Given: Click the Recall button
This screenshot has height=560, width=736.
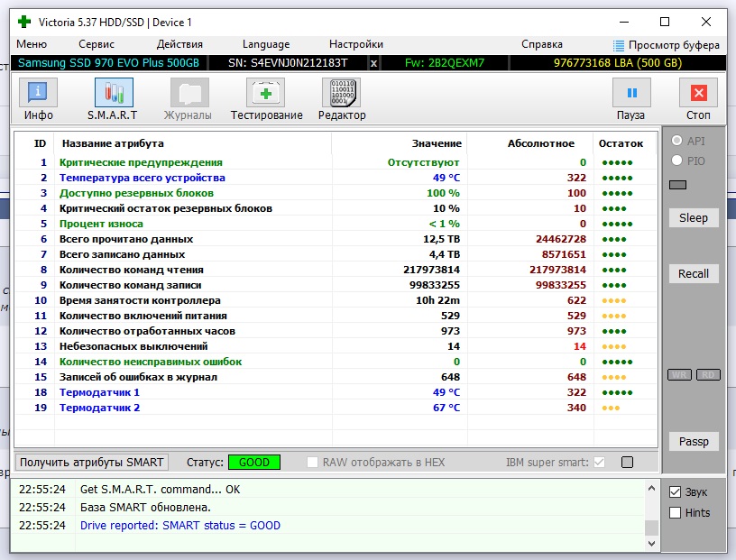Looking at the screenshot, I should (x=693, y=274).
